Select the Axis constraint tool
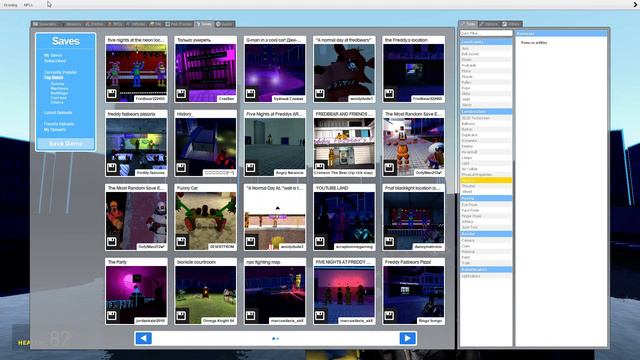 click(x=486, y=48)
